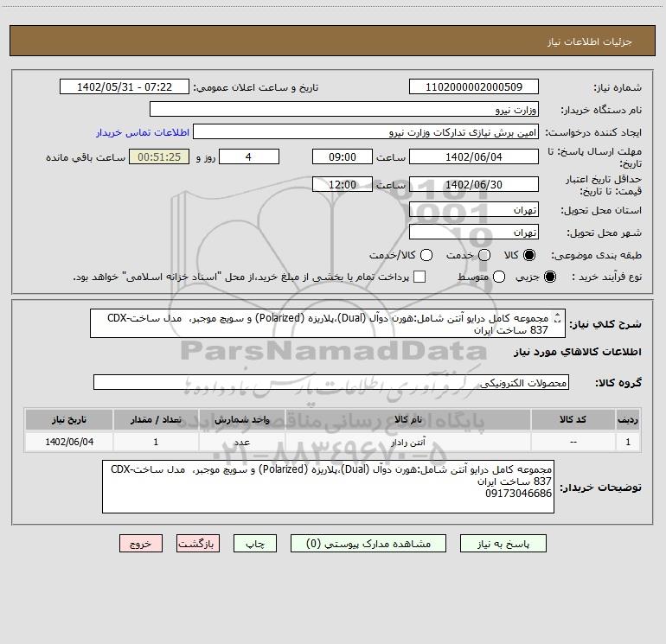
Task: Click the نام کالا column header
Action: coord(407,419)
